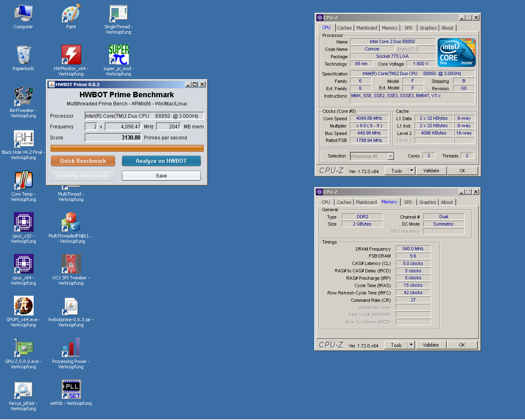The height and width of the screenshot is (420, 525).
Task: Click the Score field showing 3130.80
Action: [x=113, y=138]
